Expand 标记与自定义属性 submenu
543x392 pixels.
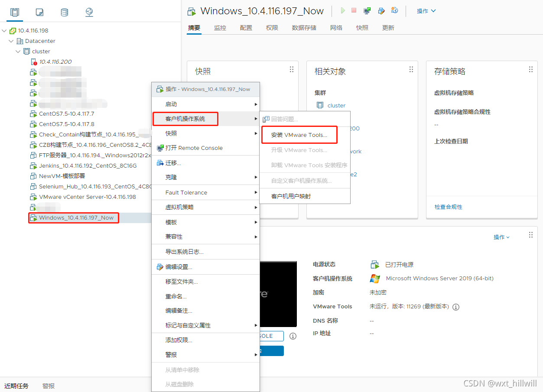pyautogui.click(x=205, y=325)
